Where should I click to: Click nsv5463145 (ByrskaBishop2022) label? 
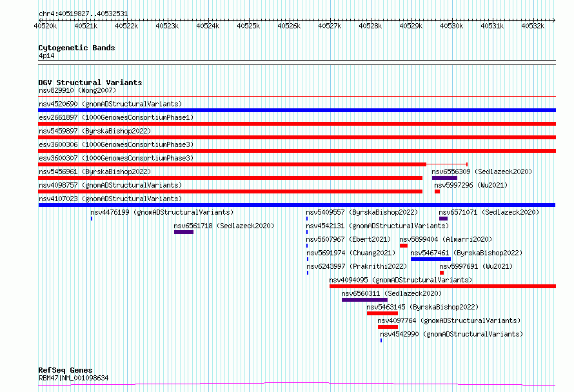coord(422,307)
